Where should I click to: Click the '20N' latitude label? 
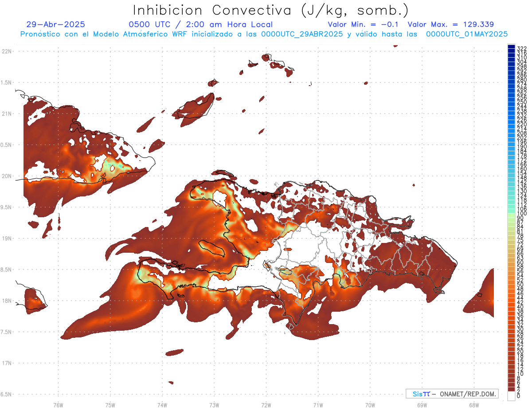7,176
